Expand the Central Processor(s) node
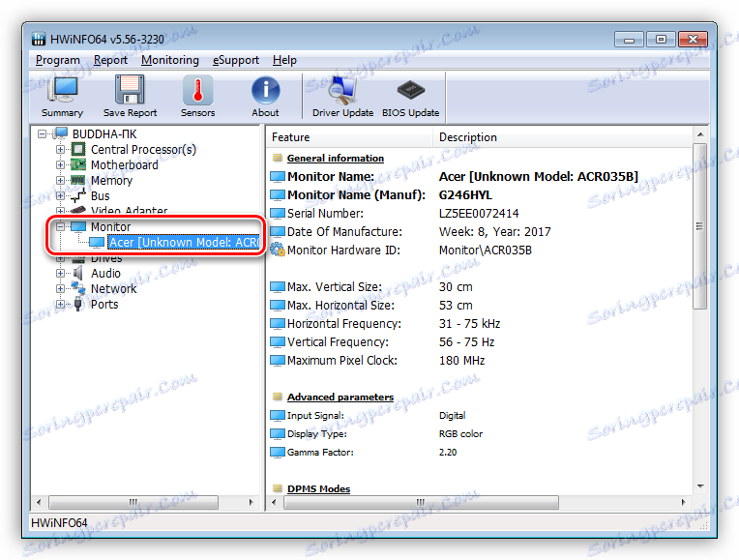 click(x=60, y=149)
